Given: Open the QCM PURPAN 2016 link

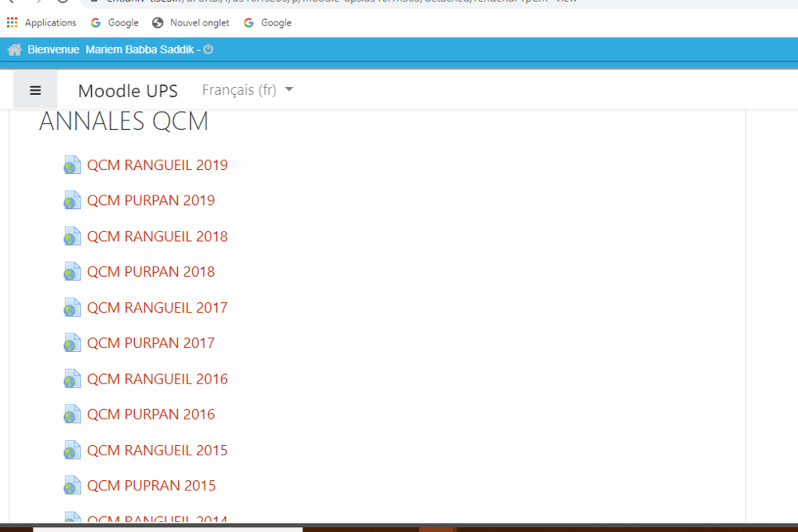Looking at the screenshot, I should (151, 414).
